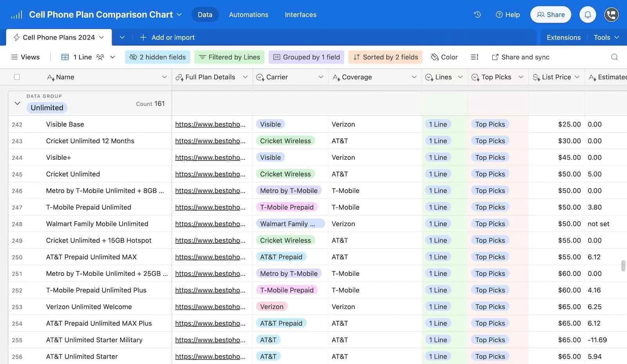627x364 pixels.
Task: Show the 2 hidden fields
Action: (x=158, y=57)
